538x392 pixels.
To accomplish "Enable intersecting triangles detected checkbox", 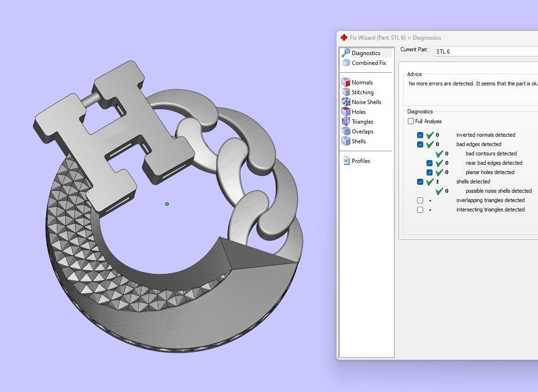I will (x=420, y=210).
